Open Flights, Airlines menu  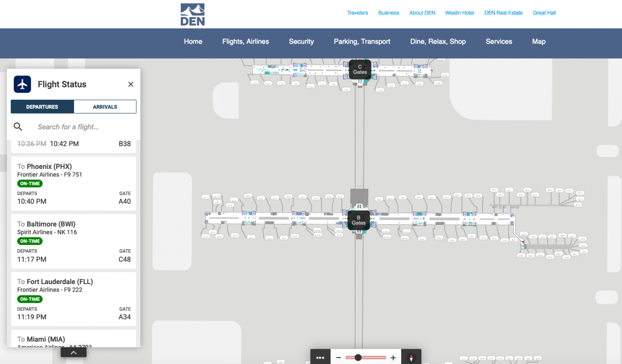[245, 41]
